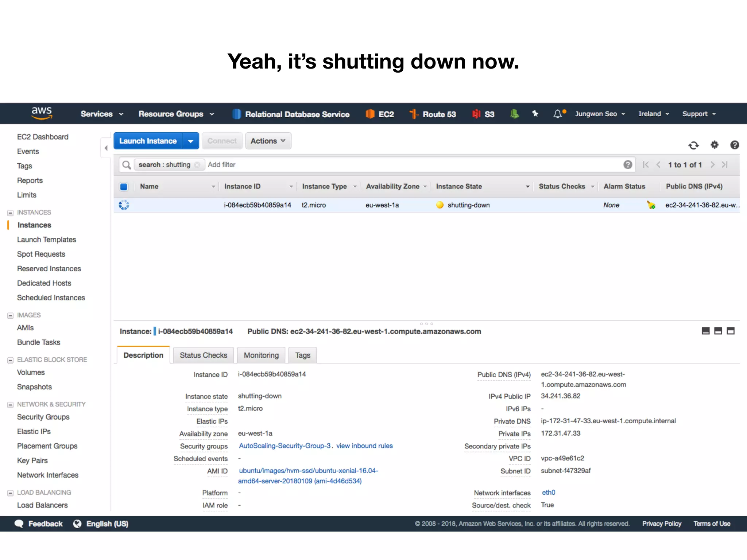The image size is (747, 560).
Task: Collapse the ELASTIC BLOCK STORE section
Action: coord(10,360)
